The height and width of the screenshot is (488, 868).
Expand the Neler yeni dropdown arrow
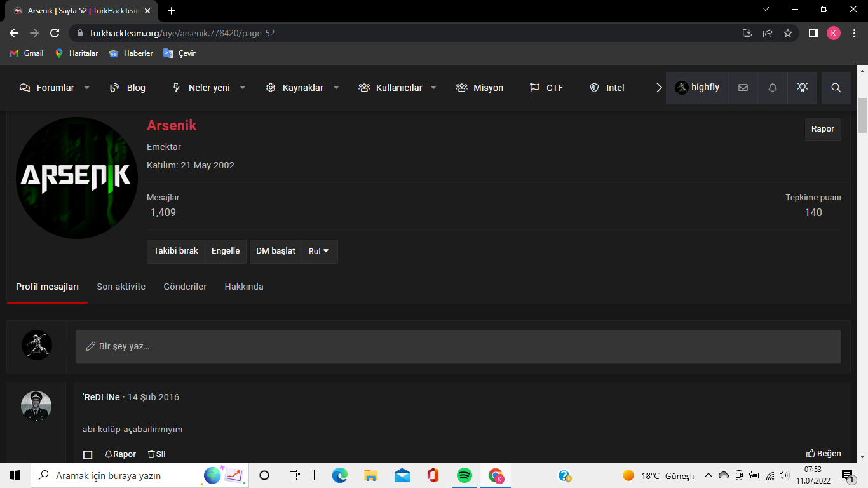[242, 88]
